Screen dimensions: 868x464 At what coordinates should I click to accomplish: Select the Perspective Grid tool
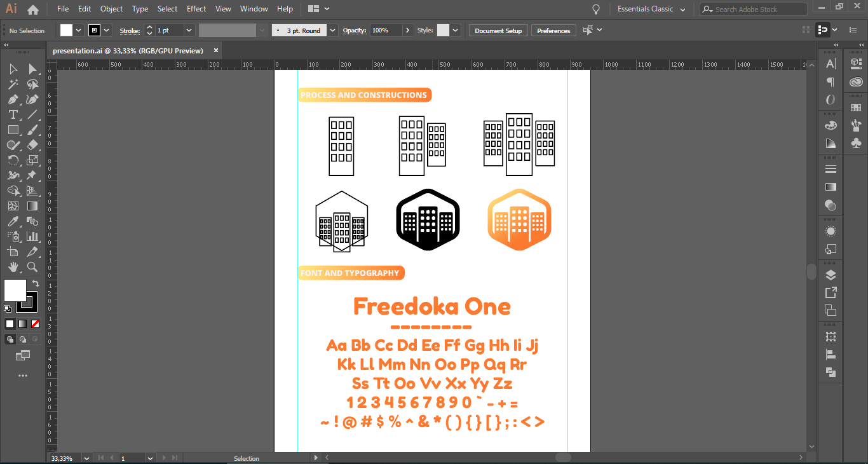32,191
